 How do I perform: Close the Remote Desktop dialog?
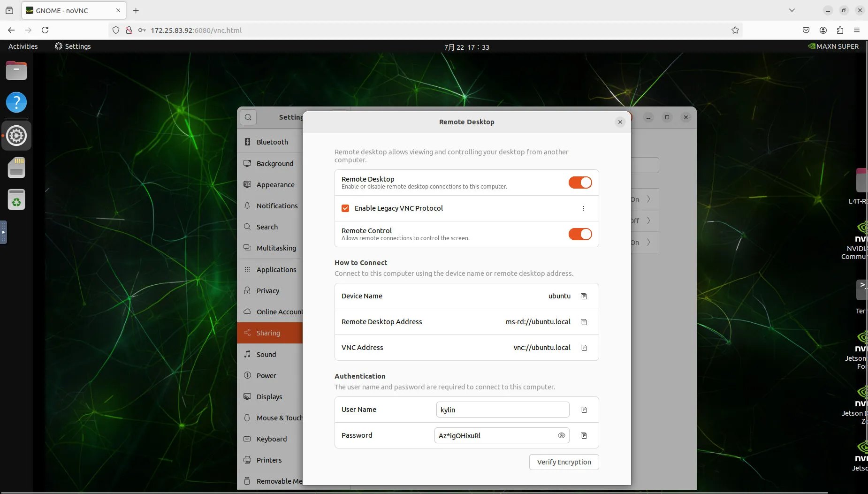point(620,122)
